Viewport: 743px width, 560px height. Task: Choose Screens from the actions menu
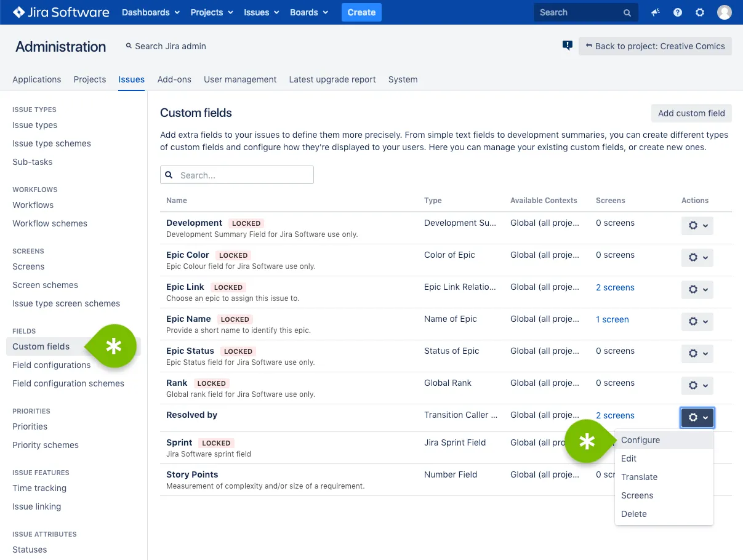[664, 495]
